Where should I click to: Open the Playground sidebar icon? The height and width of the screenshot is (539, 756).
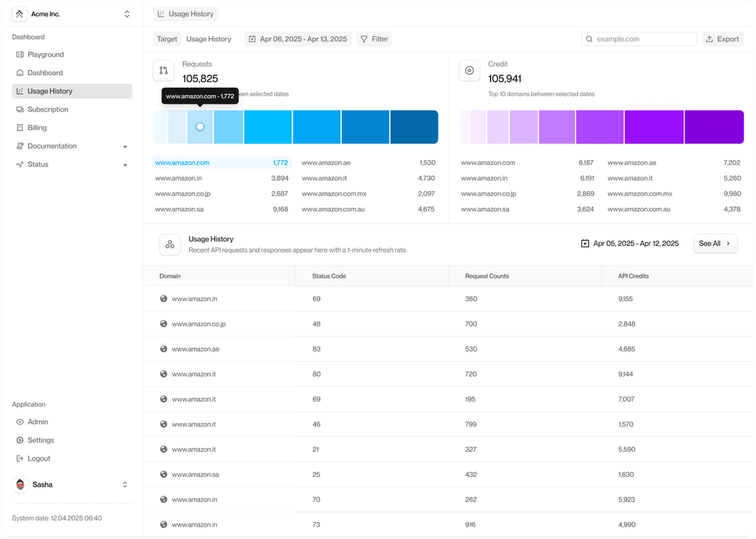click(x=20, y=55)
